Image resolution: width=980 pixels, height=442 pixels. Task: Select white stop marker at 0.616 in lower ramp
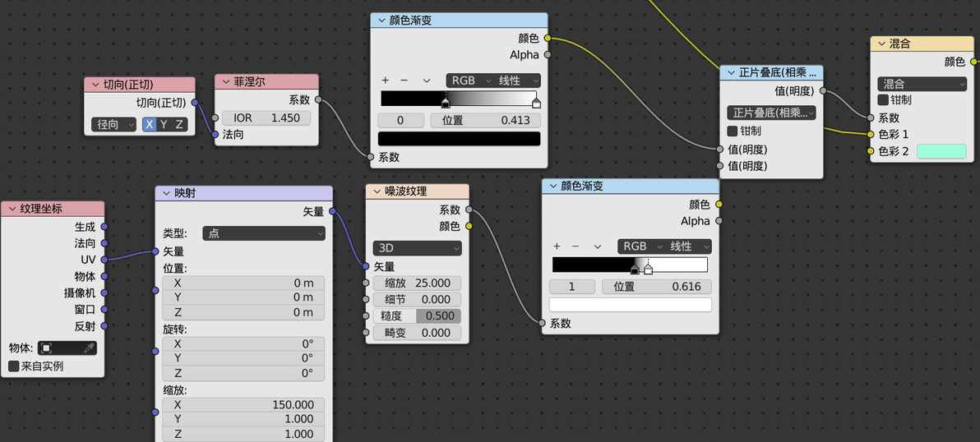[648, 269]
